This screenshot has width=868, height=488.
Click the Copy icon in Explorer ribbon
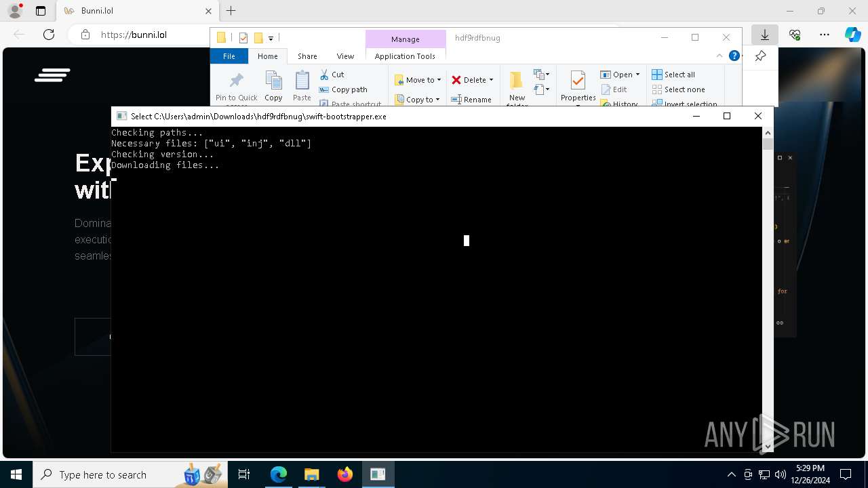click(x=273, y=81)
